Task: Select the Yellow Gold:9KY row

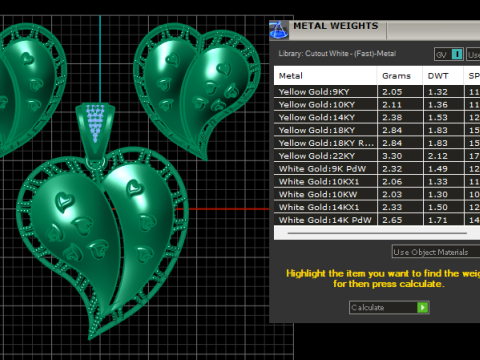Action: click(x=377, y=92)
